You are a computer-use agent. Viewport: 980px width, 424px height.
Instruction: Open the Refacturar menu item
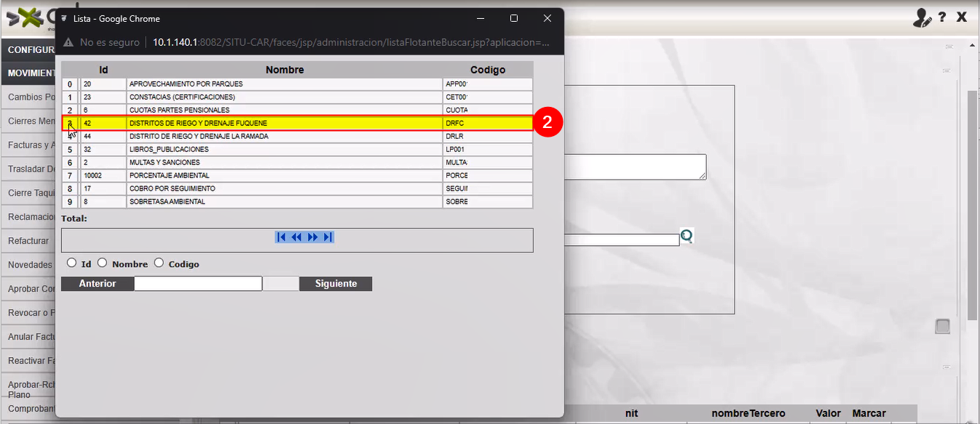point(28,241)
